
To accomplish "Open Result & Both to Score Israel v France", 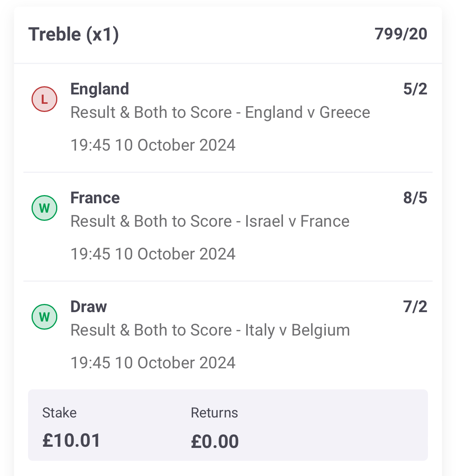I will pyautogui.click(x=210, y=221).
